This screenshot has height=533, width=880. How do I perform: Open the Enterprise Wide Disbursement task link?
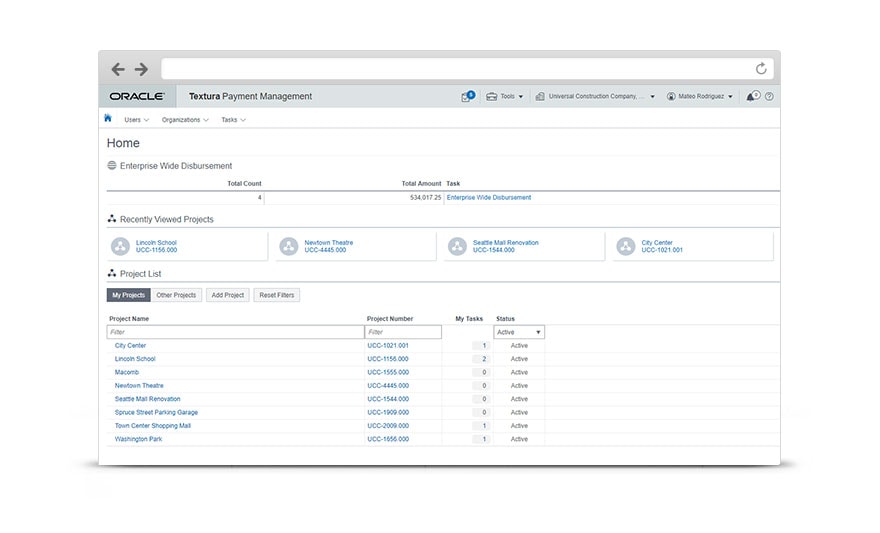[489, 198]
